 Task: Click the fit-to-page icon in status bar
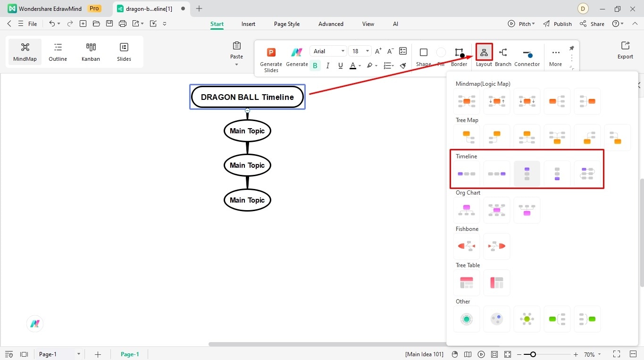(x=494, y=354)
